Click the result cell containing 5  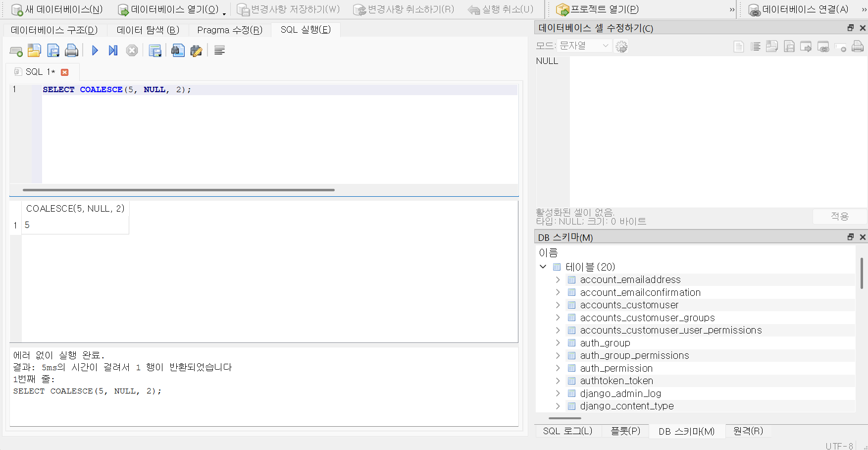(x=75, y=225)
